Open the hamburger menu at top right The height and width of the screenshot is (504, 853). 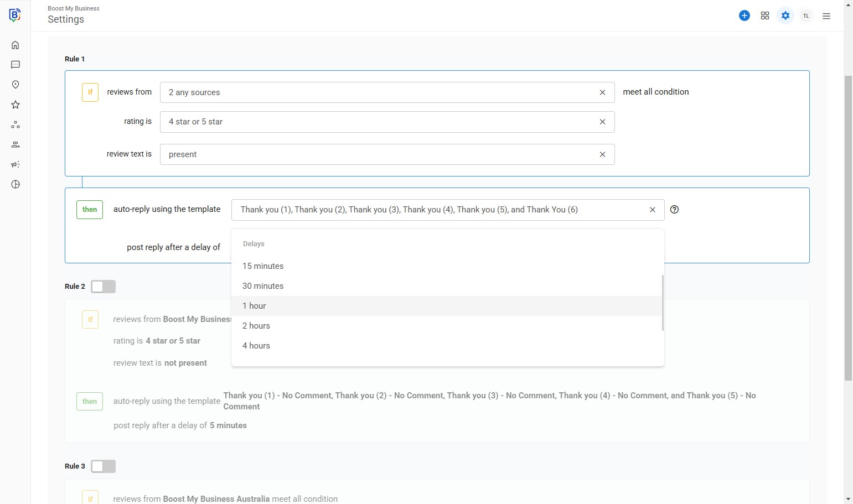click(826, 16)
